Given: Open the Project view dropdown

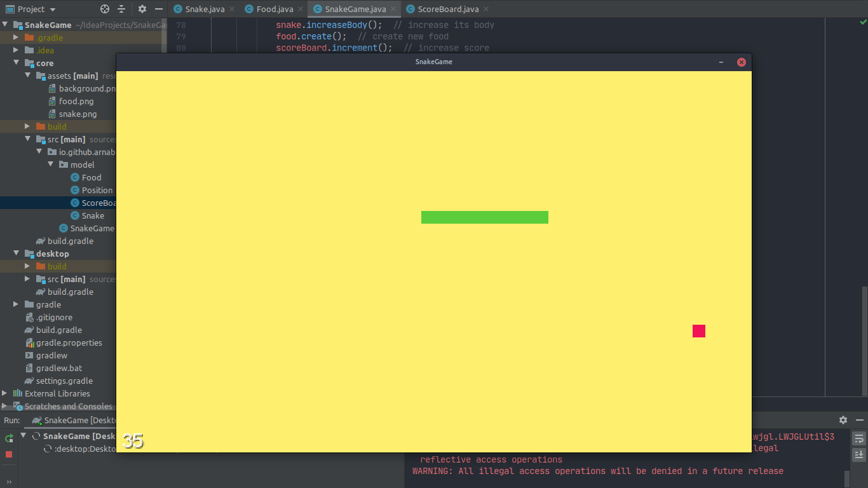Looking at the screenshot, I should 31,9.
